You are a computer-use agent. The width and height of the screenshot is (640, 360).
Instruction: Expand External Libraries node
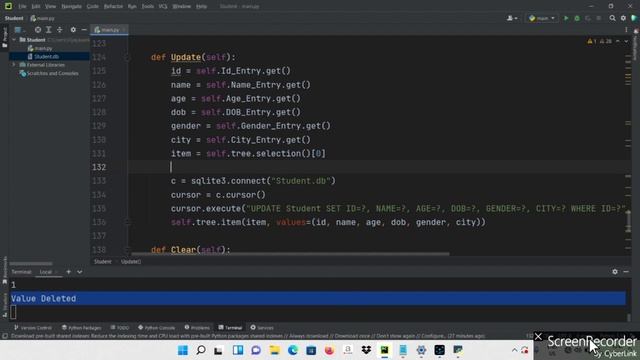pos(14,65)
